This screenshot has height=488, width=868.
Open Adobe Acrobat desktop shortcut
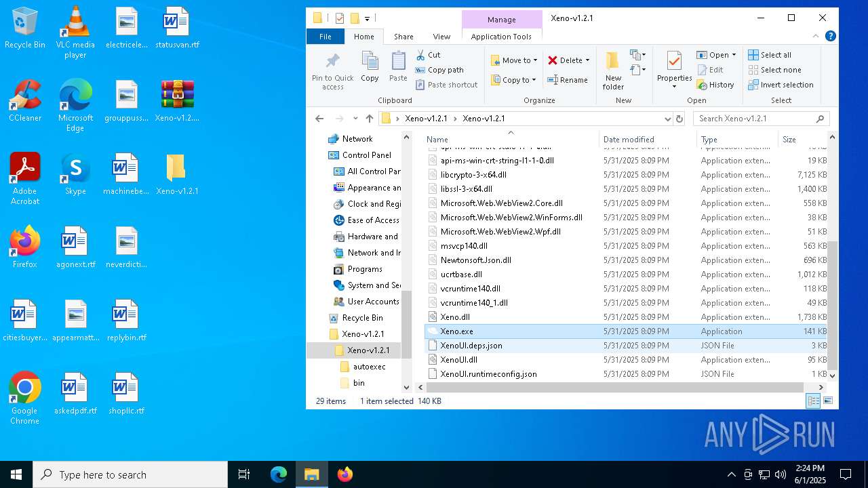tap(25, 178)
